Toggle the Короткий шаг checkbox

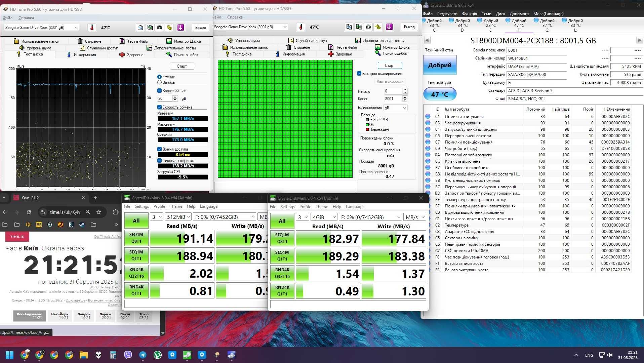coord(159,91)
